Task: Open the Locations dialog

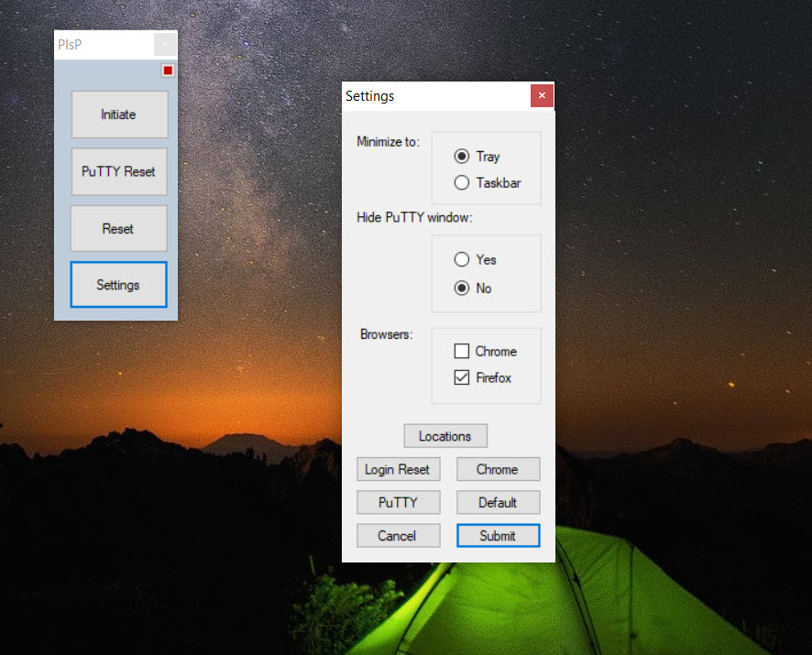Action: point(445,436)
